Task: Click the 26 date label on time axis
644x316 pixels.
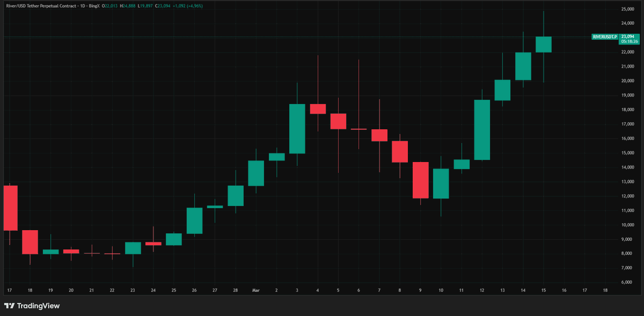Action: point(194,290)
